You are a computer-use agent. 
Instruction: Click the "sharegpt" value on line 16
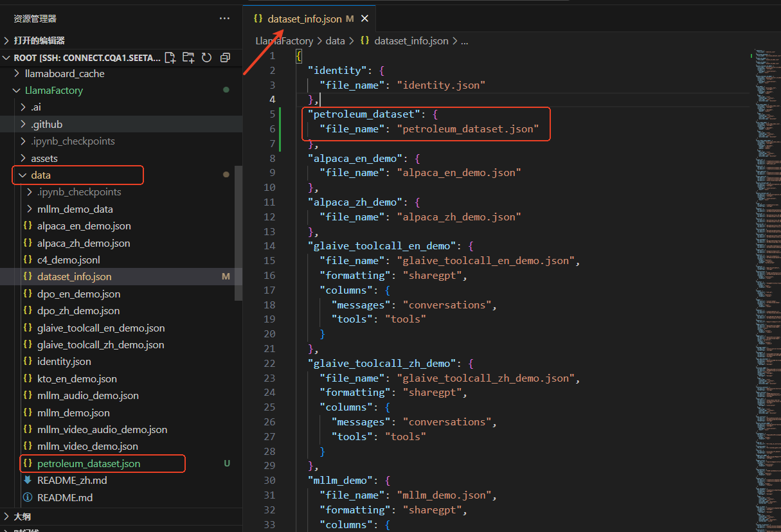tap(432, 275)
